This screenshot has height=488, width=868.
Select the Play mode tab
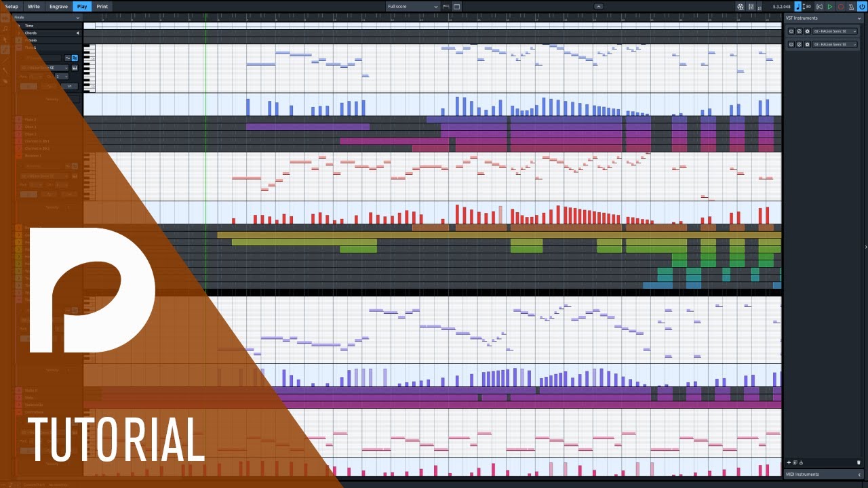(82, 6)
